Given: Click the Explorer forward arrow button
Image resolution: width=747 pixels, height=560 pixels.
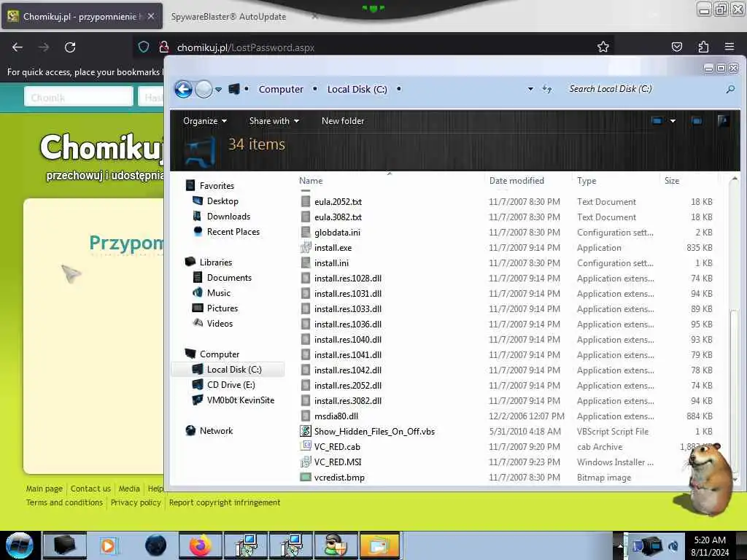Looking at the screenshot, I should coord(204,89).
